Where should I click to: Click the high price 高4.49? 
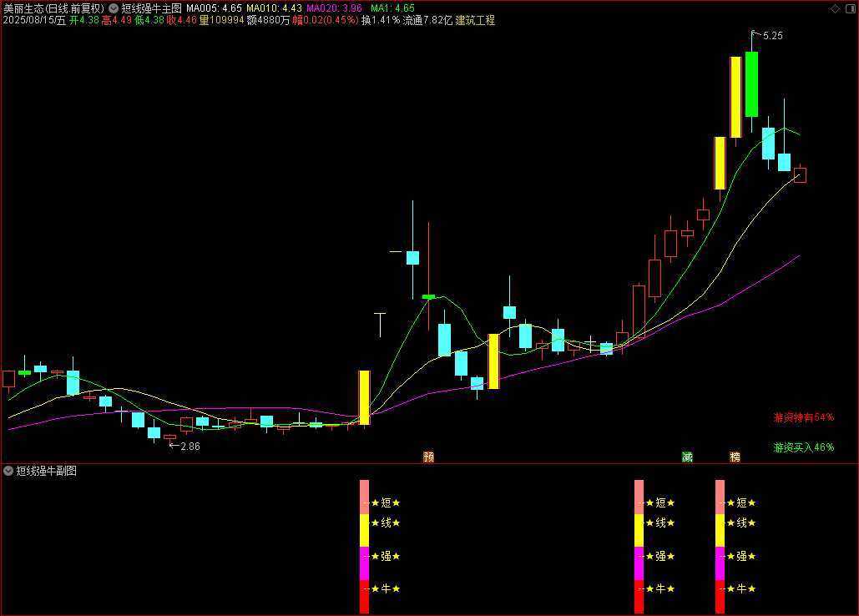(116, 20)
